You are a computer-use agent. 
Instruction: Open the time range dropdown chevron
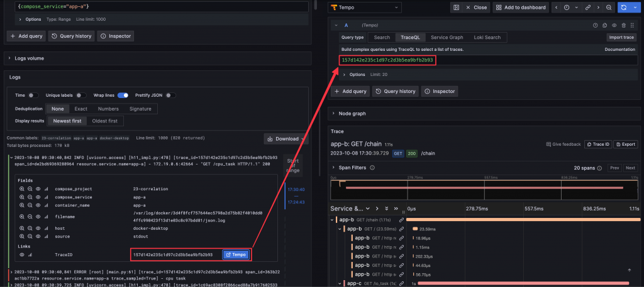click(x=576, y=8)
